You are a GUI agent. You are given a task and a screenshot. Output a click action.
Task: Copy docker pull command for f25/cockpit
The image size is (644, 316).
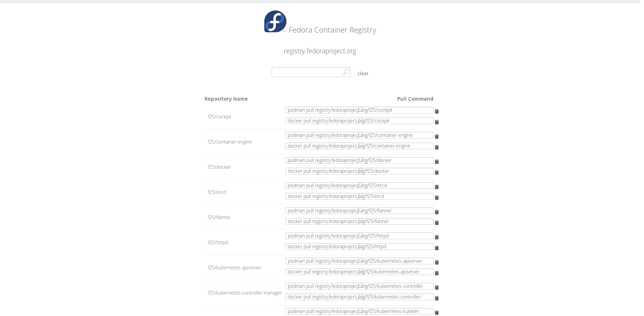437,122
